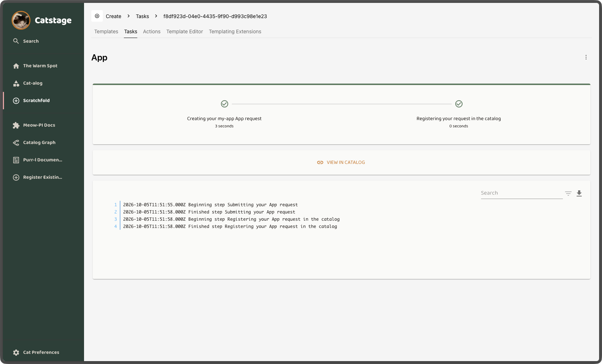Open The Warm Spot sidebar label
This screenshot has width=602, height=364.
[x=40, y=66]
